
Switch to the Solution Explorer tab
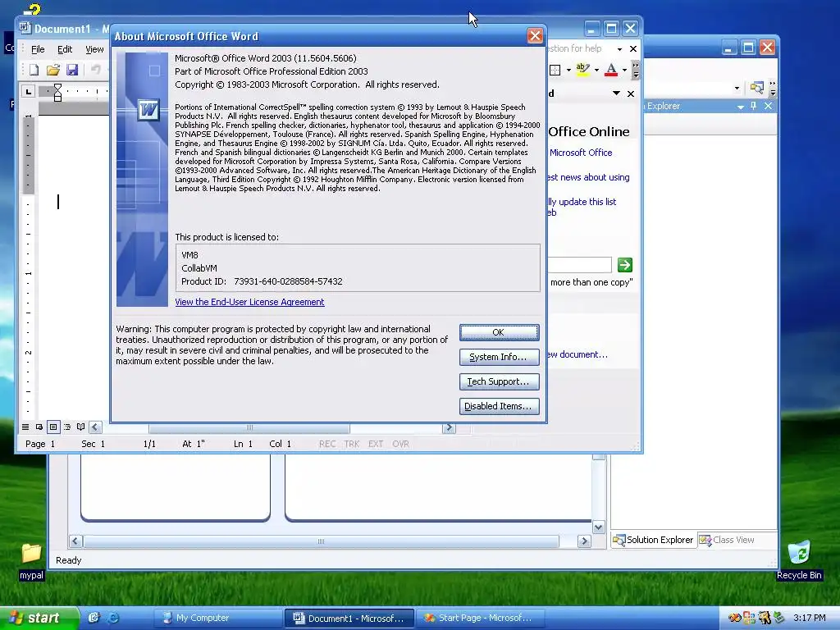click(x=654, y=540)
